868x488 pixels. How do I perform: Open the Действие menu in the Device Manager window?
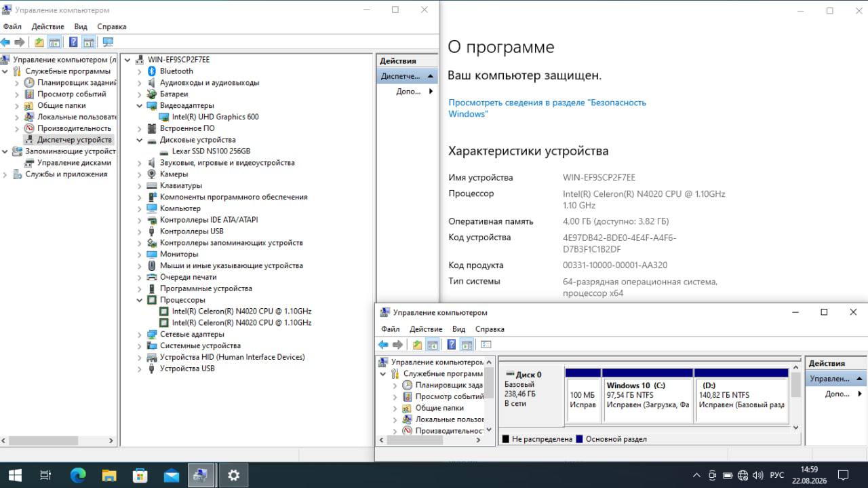(x=48, y=26)
